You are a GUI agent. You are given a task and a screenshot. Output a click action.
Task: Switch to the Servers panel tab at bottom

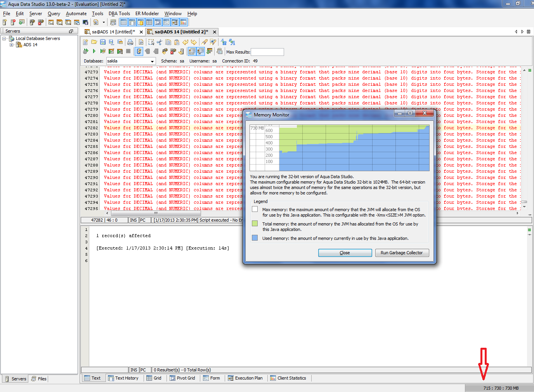tap(15, 379)
